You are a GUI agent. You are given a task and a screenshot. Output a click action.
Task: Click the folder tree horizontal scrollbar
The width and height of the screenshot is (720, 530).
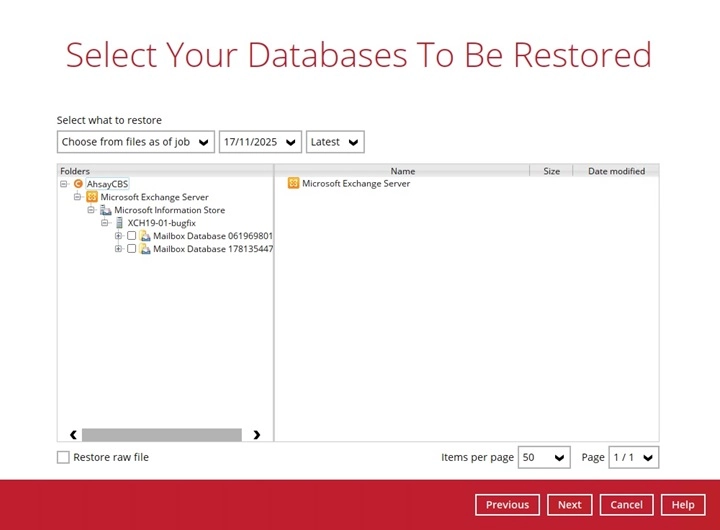point(161,435)
